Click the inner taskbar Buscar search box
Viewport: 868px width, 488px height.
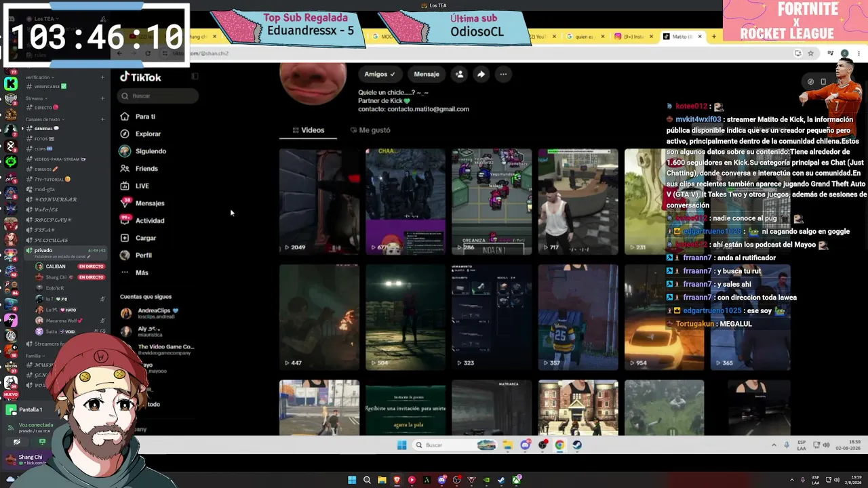point(454,445)
